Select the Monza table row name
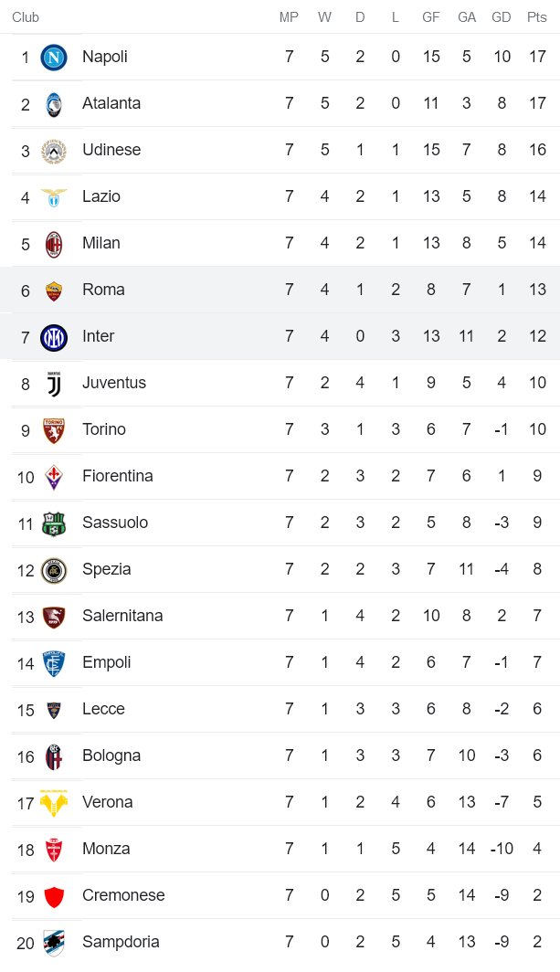This screenshot has width=560, height=972. [106, 849]
